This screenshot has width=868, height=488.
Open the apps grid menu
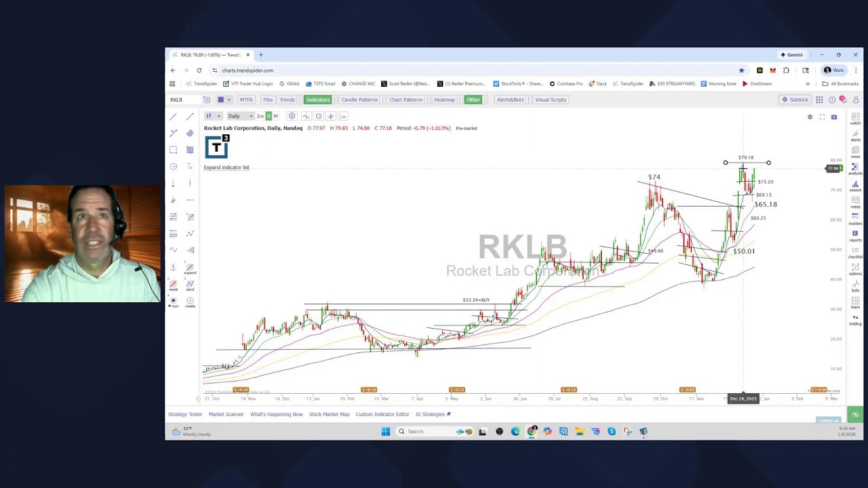click(x=819, y=100)
